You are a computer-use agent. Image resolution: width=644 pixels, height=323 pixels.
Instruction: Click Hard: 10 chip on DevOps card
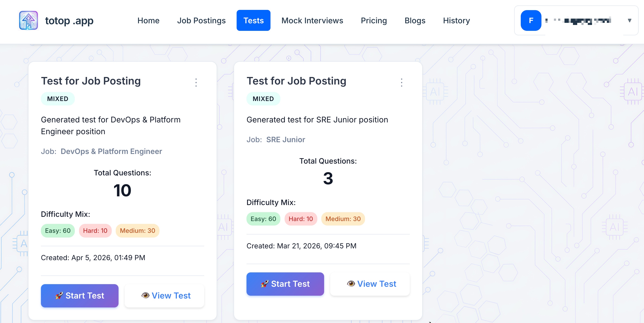(95, 230)
